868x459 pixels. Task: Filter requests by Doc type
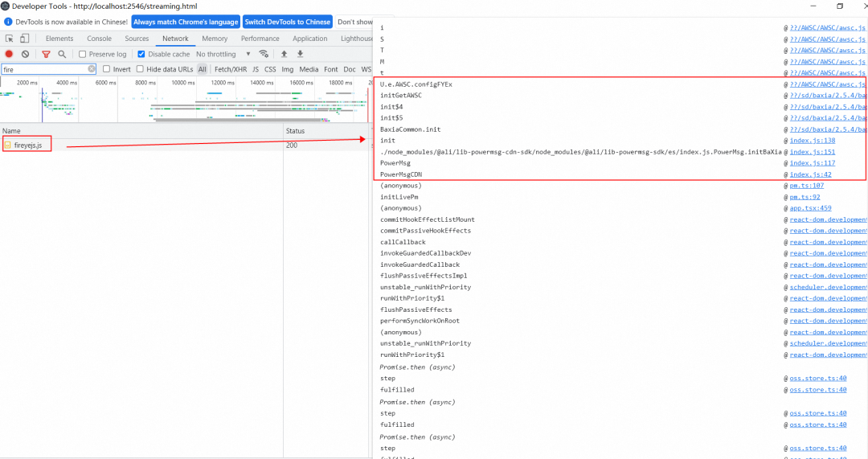[x=350, y=69]
